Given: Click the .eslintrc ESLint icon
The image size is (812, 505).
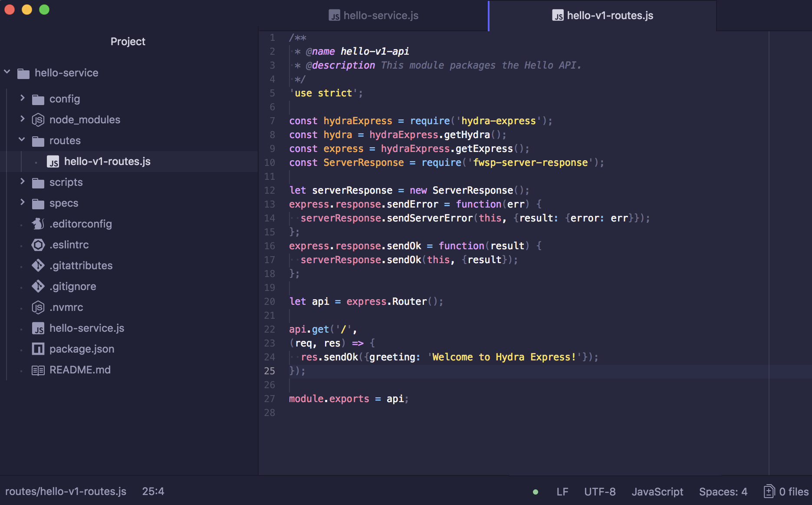Looking at the screenshot, I should (38, 245).
